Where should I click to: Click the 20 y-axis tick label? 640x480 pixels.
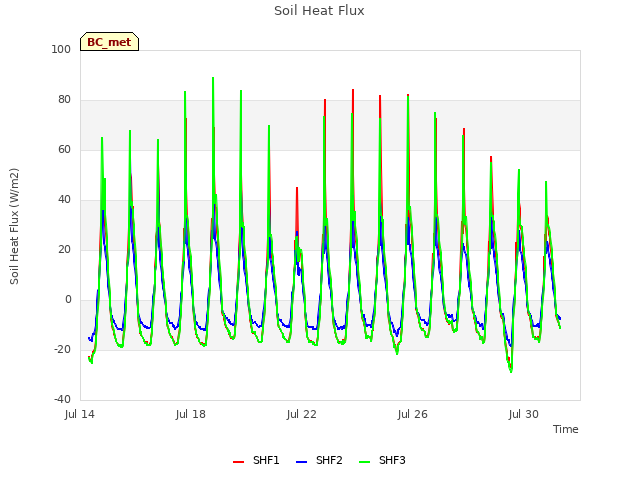(x=64, y=249)
